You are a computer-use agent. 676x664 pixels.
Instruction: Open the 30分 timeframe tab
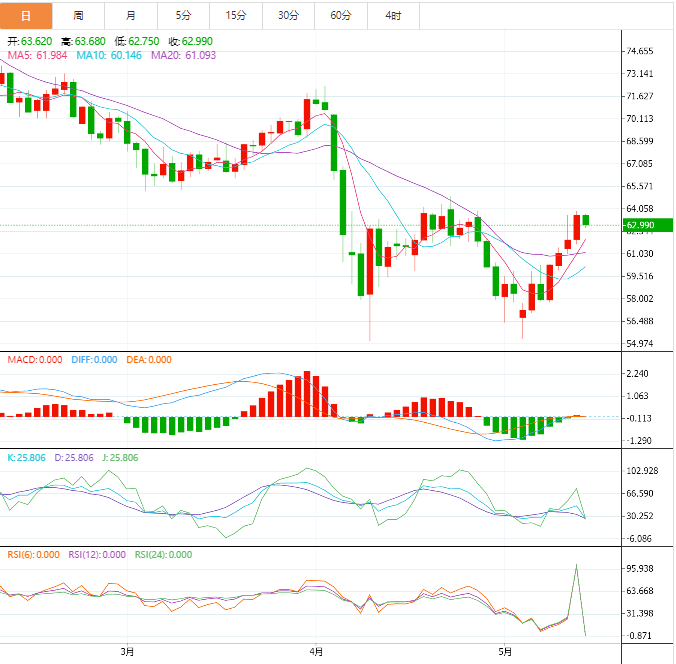point(289,16)
